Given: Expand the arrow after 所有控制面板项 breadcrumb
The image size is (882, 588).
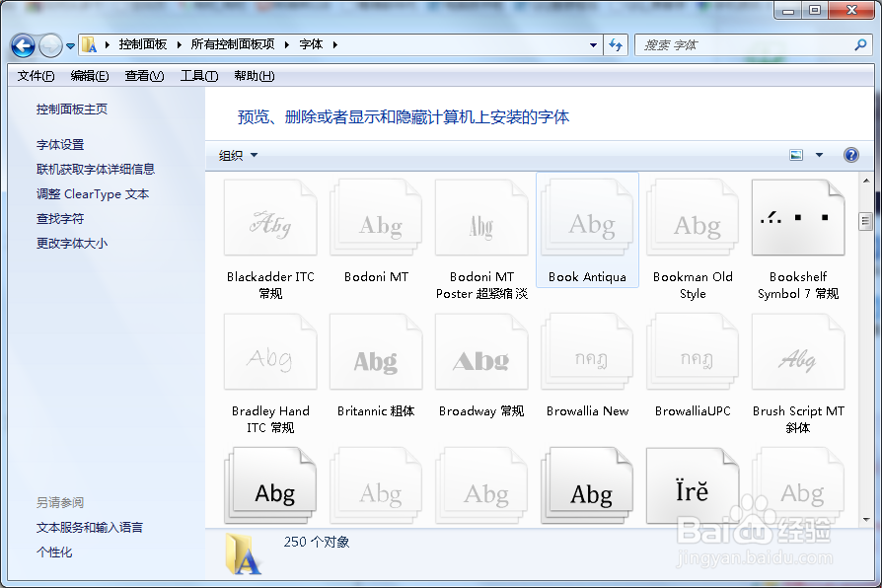Looking at the screenshot, I should (287, 44).
